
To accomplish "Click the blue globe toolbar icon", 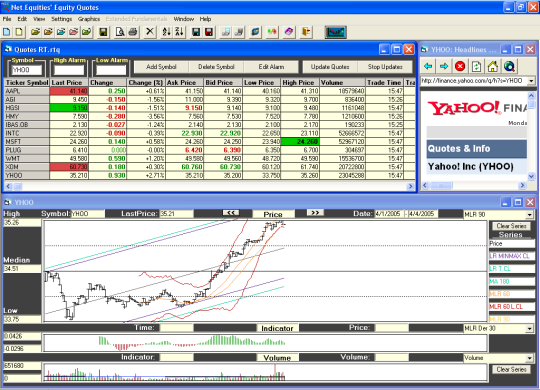I will [255, 32].
